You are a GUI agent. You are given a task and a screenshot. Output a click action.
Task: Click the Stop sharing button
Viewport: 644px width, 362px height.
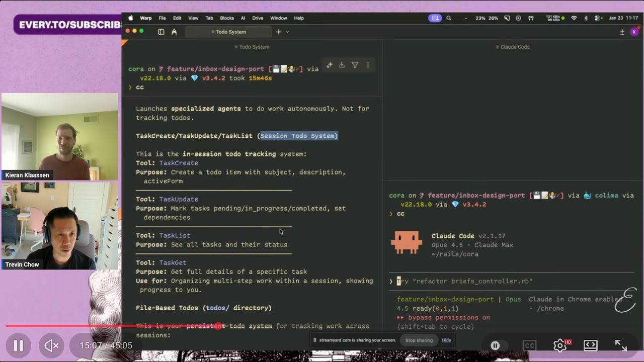click(x=419, y=340)
